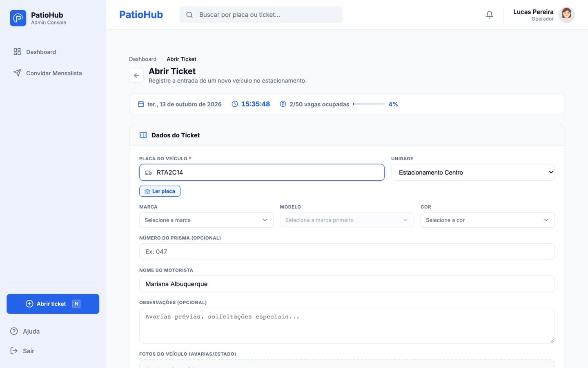Click the Ajuda question mark icon
The height and width of the screenshot is (368, 588).
(14, 331)
